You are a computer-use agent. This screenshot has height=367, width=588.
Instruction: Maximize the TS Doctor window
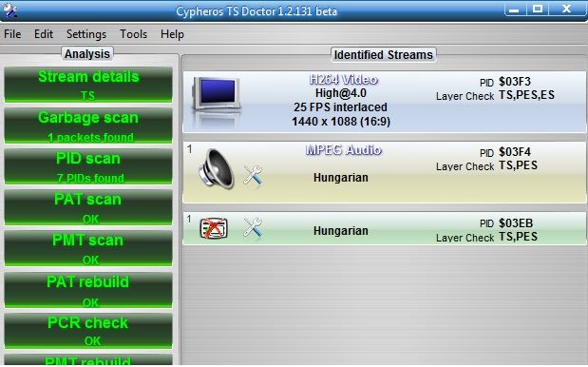point(538,9)
